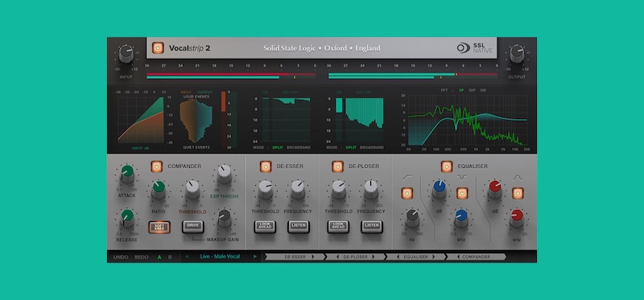Toggle the red bell band power button
Image resolution: width=644 pixels, height=300 pixels.
tap(518, 193)
